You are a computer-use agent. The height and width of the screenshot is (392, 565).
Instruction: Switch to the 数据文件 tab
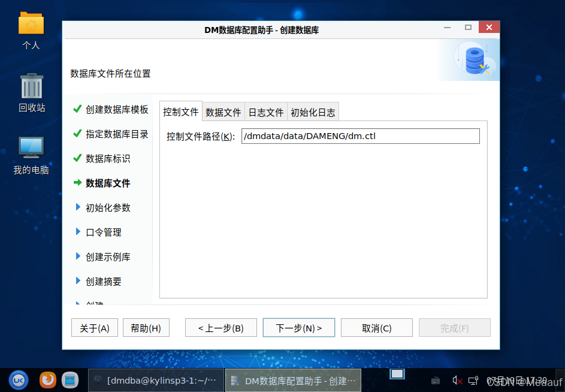pos(223,112)
